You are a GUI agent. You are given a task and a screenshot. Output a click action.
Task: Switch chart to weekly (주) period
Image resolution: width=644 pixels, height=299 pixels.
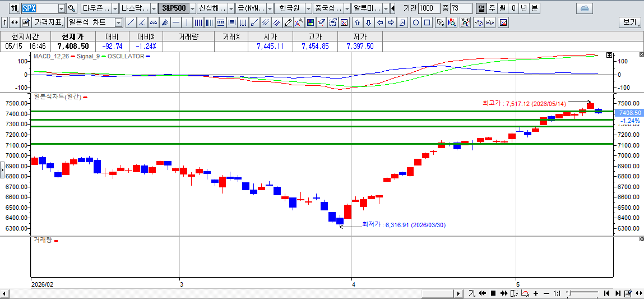point(492,8)
